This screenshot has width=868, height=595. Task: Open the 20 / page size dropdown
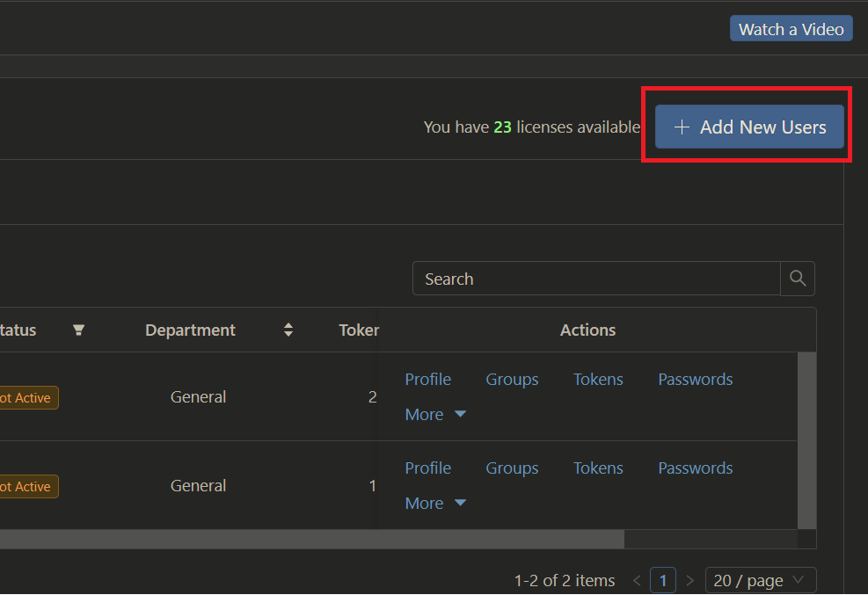(760, 580)
